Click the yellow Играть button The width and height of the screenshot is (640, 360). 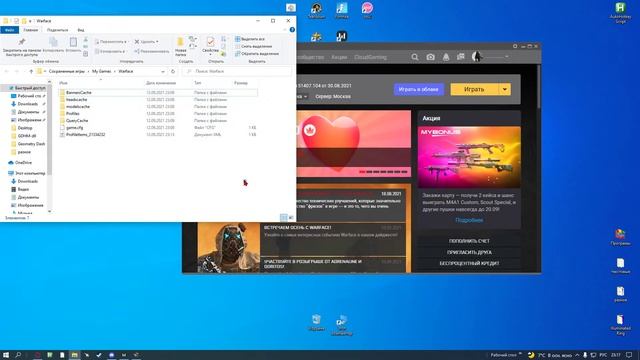pos(475,89)
